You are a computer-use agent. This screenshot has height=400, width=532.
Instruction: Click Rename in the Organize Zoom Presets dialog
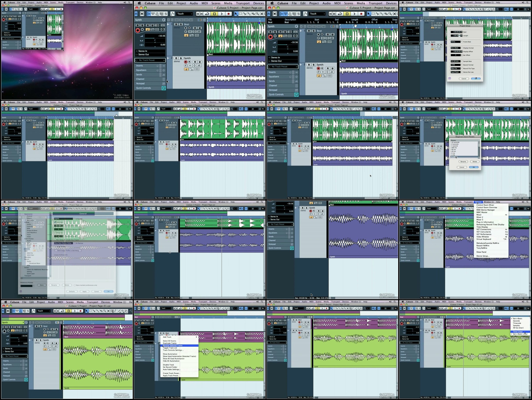point(463,162)
